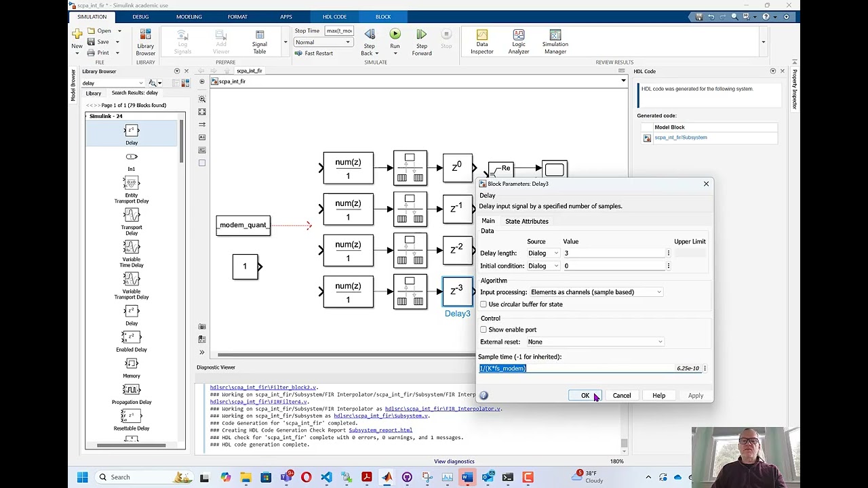Click the Sample time input field
Viewport: 868px width, 488px height.
coord(590,368)
